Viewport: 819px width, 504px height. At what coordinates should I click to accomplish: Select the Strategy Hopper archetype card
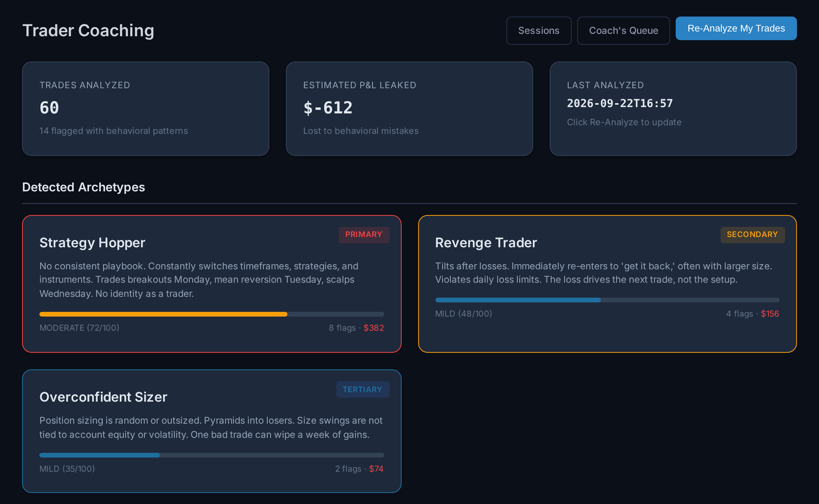[x=212, y=284]
